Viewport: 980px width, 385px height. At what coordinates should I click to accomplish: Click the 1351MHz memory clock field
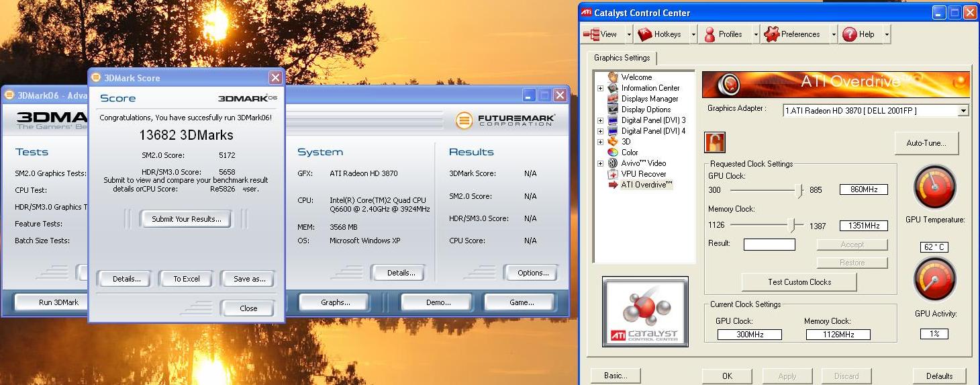click(864, 226)
